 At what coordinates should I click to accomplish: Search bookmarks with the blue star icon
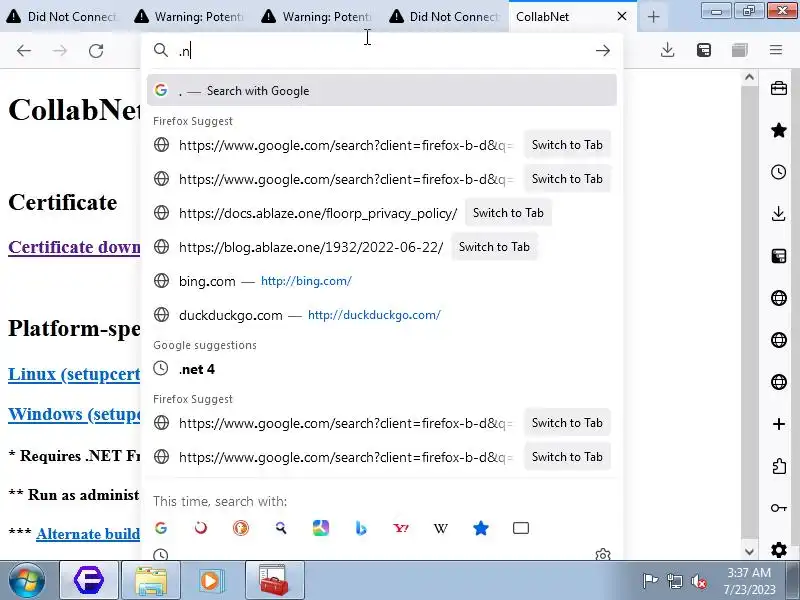point(481,528)
